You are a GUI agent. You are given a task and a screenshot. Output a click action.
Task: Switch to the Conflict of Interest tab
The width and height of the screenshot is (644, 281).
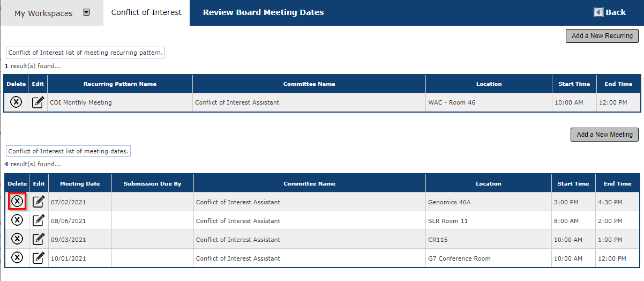(x=146, y=12)
